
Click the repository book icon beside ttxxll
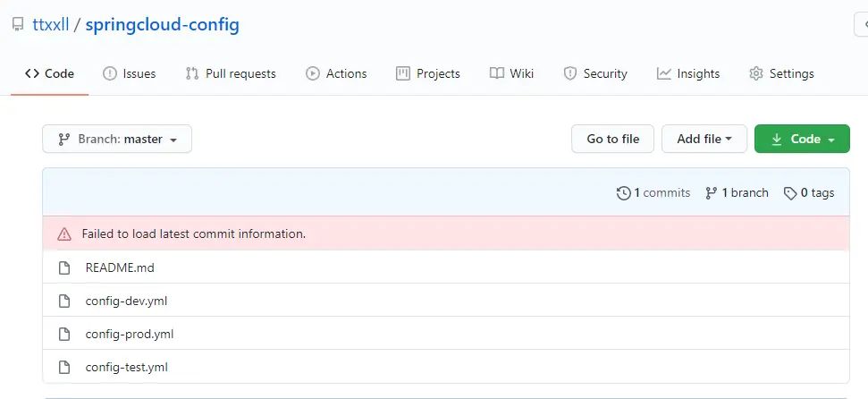(x=18, y=25)
